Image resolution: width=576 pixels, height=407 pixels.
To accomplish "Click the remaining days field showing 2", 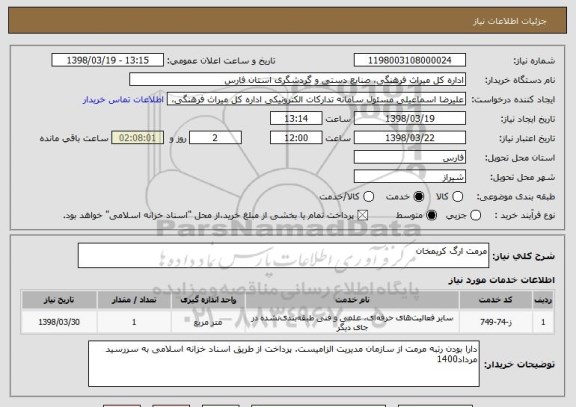I will pyautogui.click(x=215, y=138).
